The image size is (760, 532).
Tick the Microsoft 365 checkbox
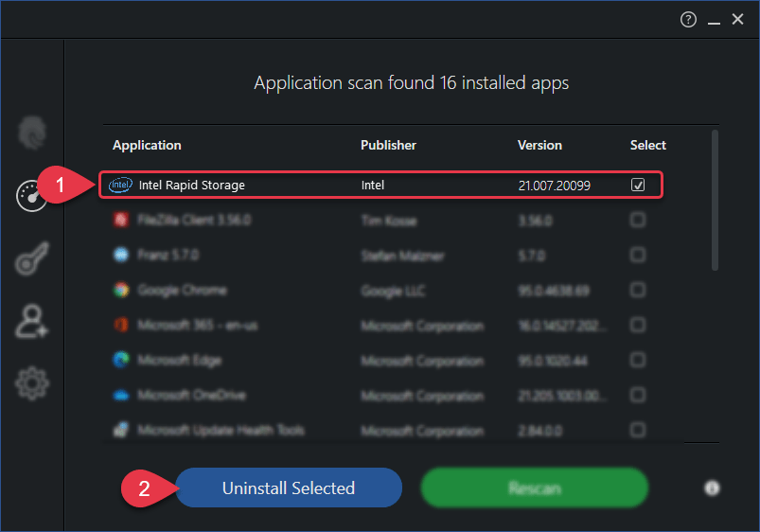637,325
